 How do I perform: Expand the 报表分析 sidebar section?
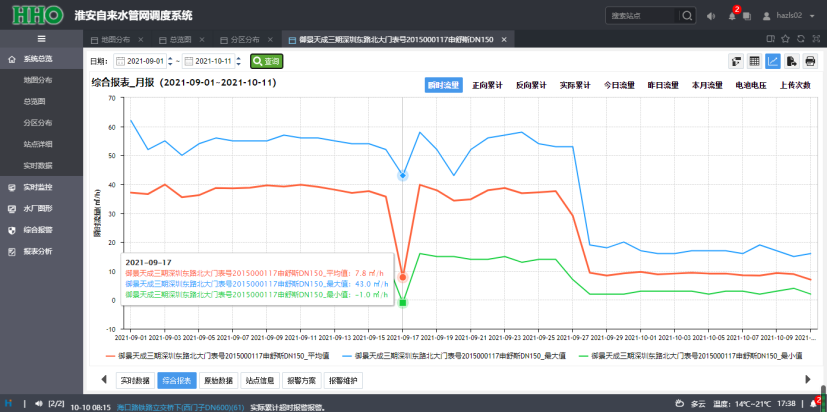tap(38, 251)
